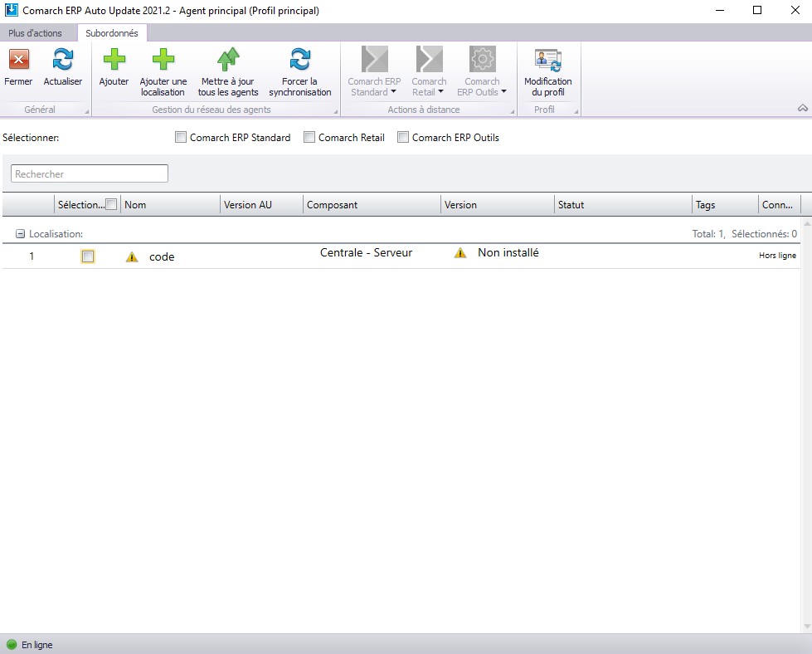Image resolution: width=812 pixels, height=654 pixels.
Task: Click the Rechercher search field
Action: [90, 173]
